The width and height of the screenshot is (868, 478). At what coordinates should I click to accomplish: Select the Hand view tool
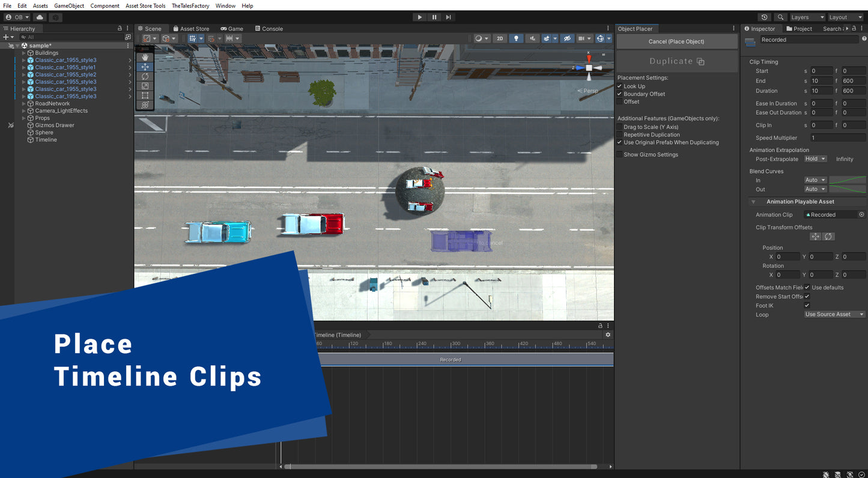tap(145, 58)
